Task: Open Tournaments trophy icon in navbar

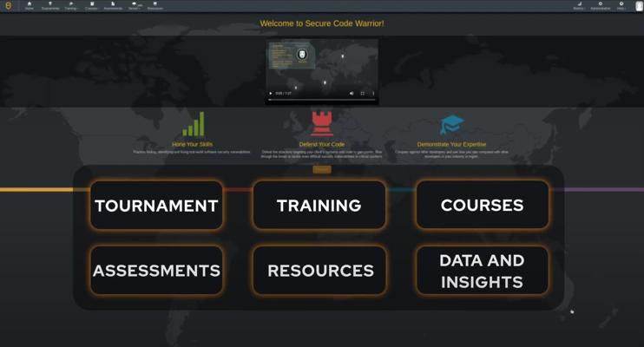Action: coord(50,5)
